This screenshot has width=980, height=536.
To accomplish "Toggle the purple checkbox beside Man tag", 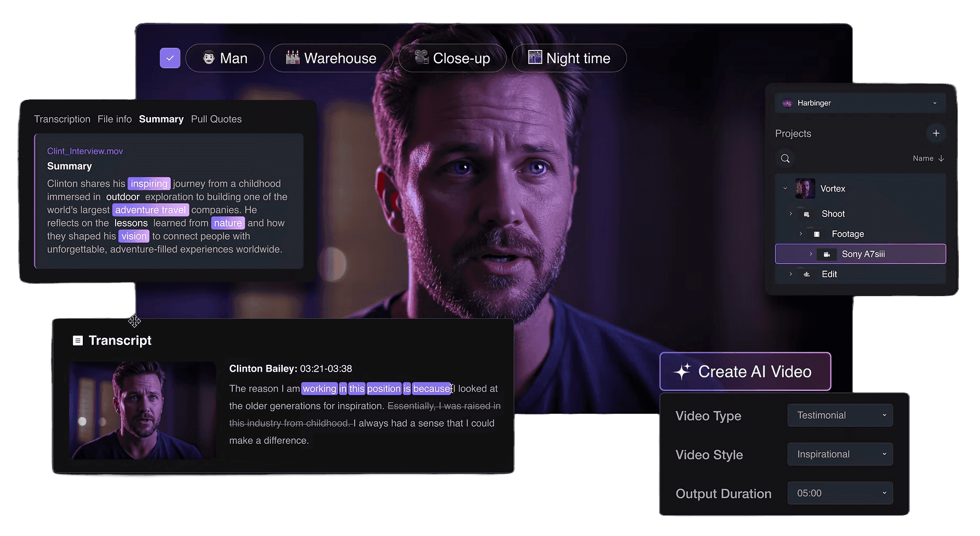I will 170,58.
